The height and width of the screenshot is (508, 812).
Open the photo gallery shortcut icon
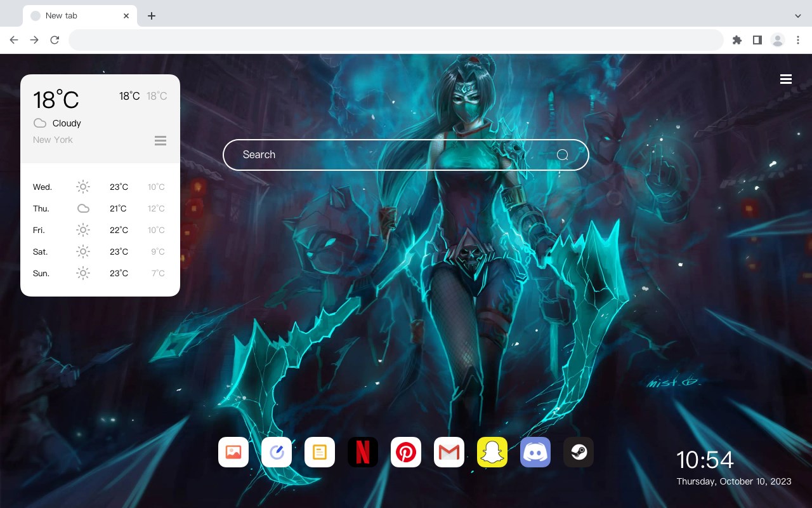(233, 452)
